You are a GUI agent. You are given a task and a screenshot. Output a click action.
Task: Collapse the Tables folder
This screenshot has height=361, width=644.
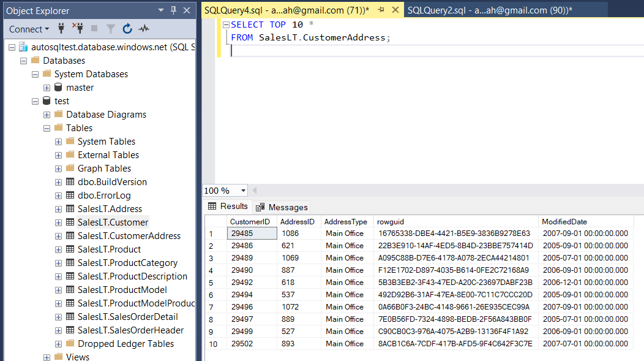click(x=47, y=127)
